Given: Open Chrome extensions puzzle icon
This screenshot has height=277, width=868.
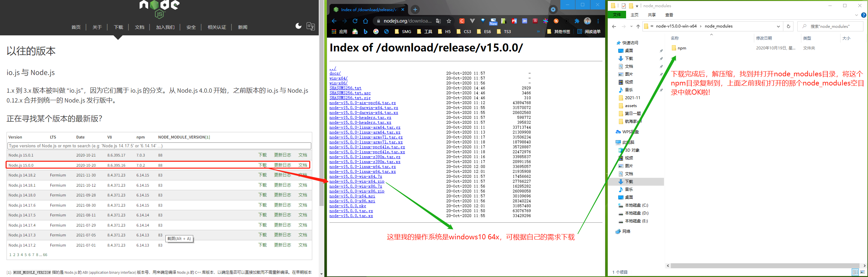Looking at the screenshot, I should 577,21.
